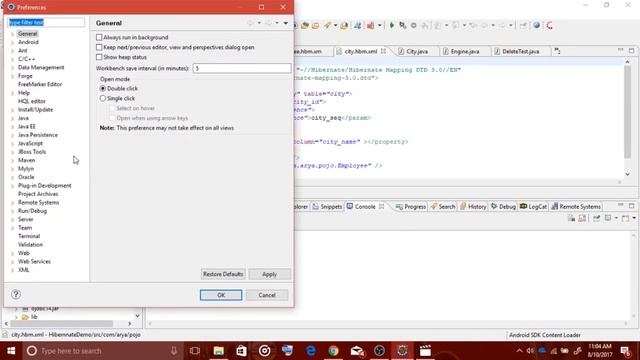Click the type filter text field
The width and height of the screenshot is (640, 360).
pos(46,22)
